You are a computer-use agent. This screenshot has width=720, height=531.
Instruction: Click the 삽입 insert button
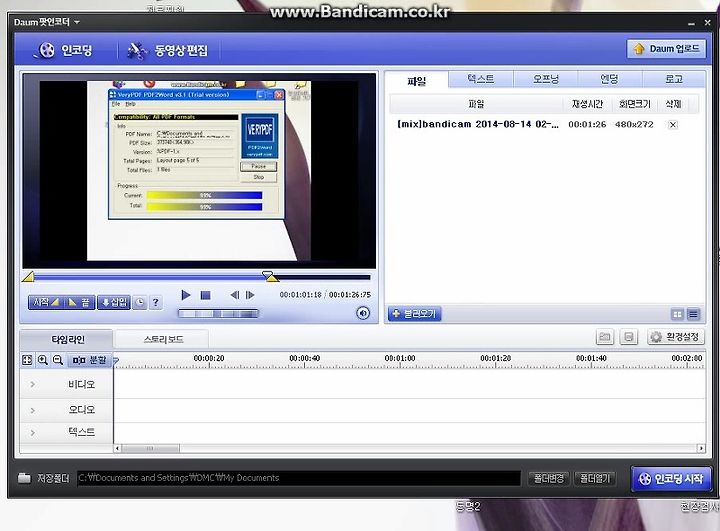coord(114,302)
